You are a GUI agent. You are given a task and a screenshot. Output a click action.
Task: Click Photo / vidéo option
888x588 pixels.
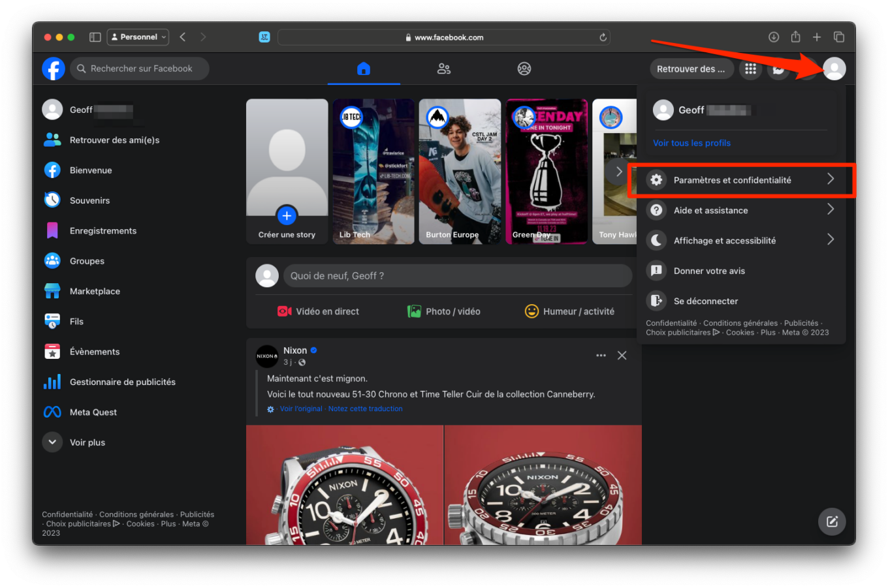click(443, 311)
